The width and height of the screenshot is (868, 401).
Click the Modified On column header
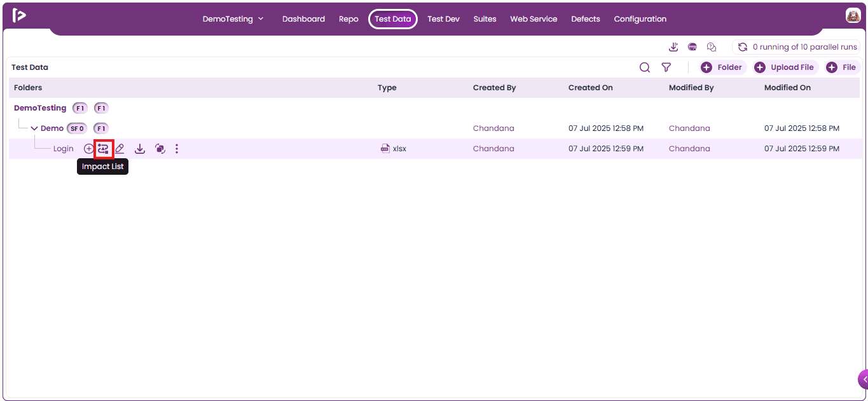pos(787,88)
